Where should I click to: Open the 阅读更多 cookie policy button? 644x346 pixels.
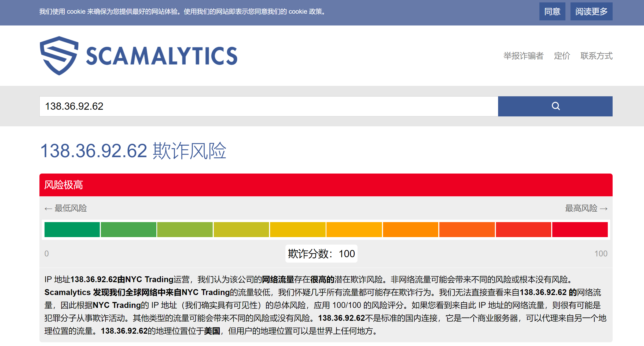coord(591,12)
